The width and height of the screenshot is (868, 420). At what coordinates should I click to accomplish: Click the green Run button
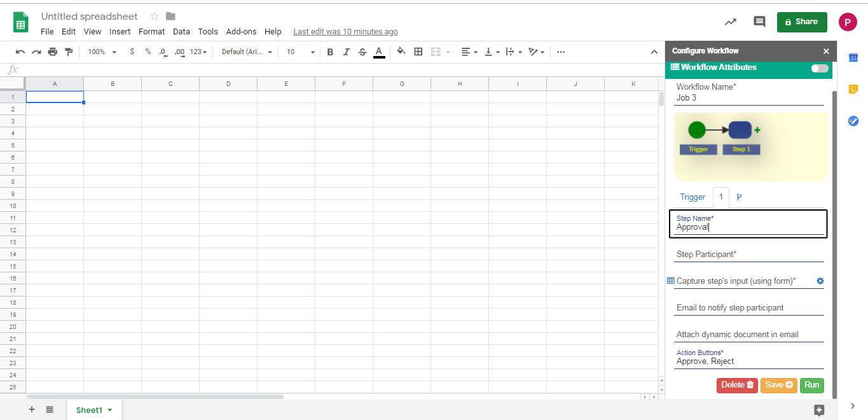[811, 385]
